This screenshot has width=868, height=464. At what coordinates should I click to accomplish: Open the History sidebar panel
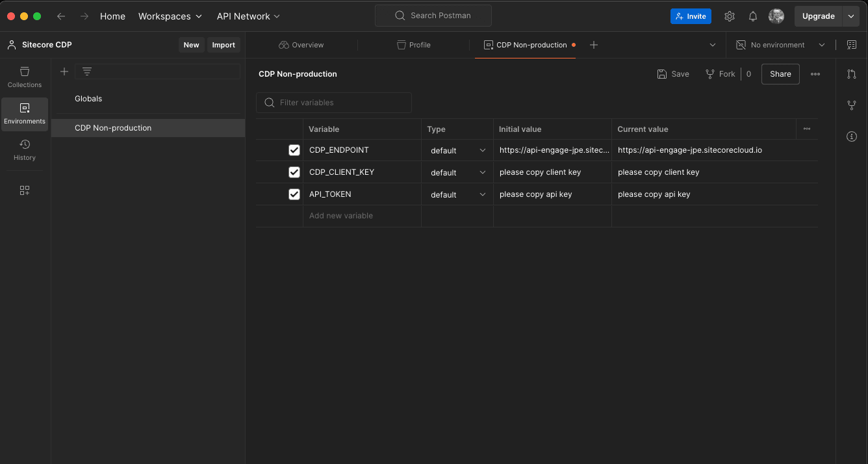[25, 150]
